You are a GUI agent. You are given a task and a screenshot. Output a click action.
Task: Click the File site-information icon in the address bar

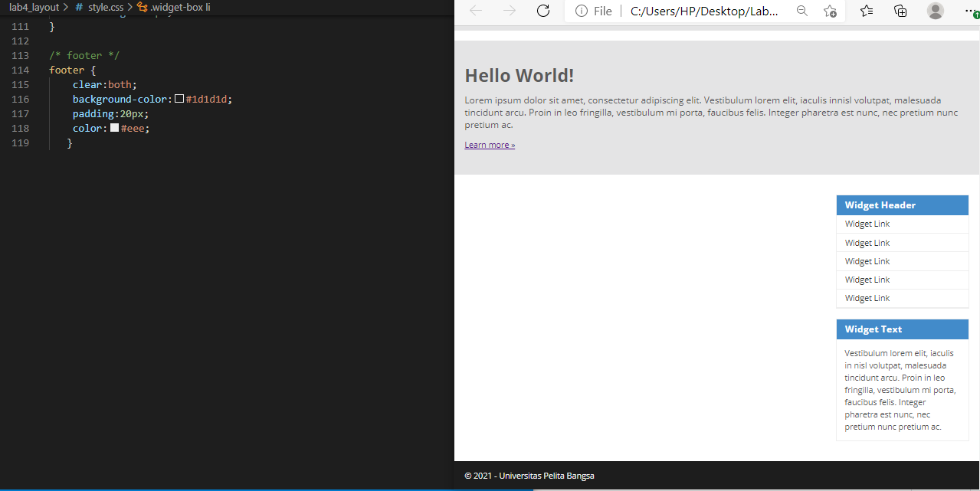tap(582, 11)
